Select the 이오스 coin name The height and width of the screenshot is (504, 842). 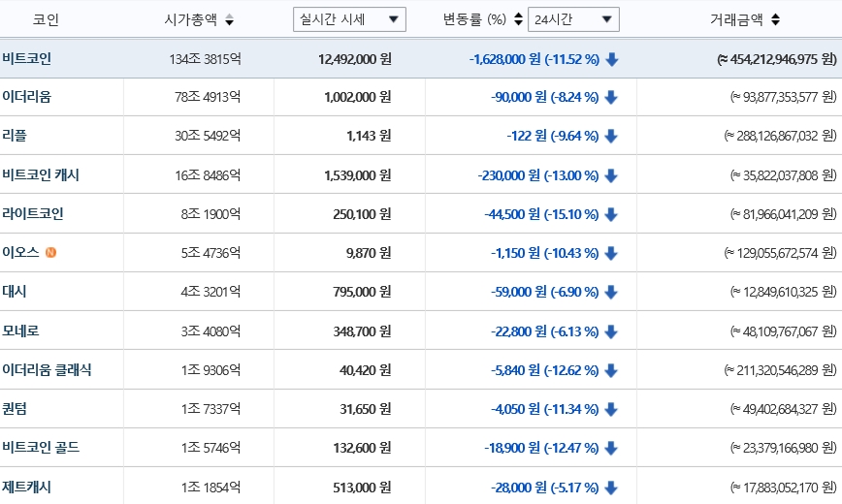pos(21,252)
